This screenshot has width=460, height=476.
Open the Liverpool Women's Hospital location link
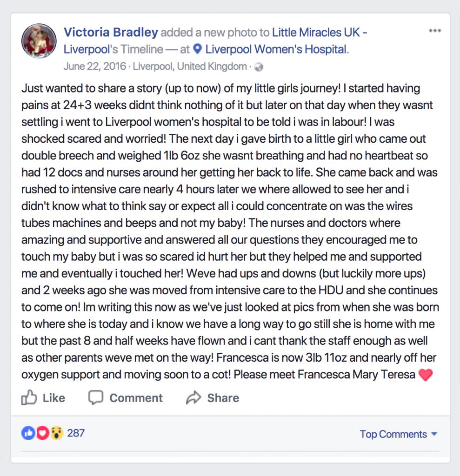pyautogui.click(x=276, y=49)
